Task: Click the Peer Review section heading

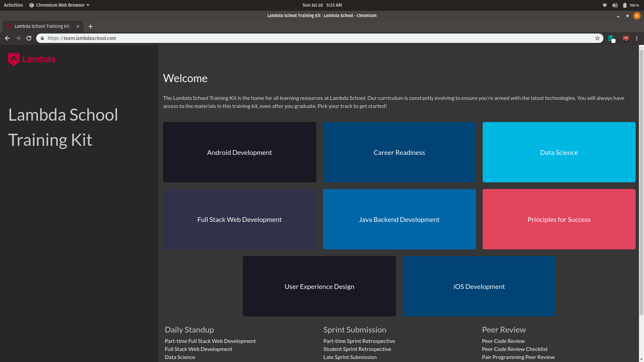Action: click(504, 329)
